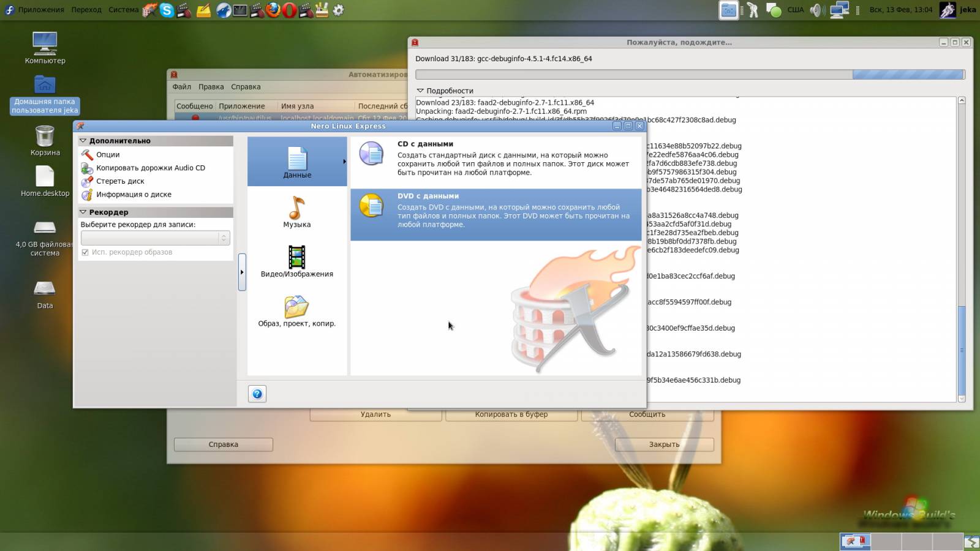Collapse the Дополнительно section
This screenshot has height=551, width=980.
tap(83, 141)
